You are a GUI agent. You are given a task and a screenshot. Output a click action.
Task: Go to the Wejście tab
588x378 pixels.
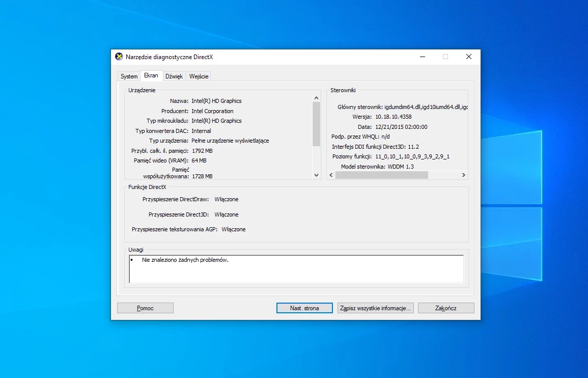tap(199, 76)
